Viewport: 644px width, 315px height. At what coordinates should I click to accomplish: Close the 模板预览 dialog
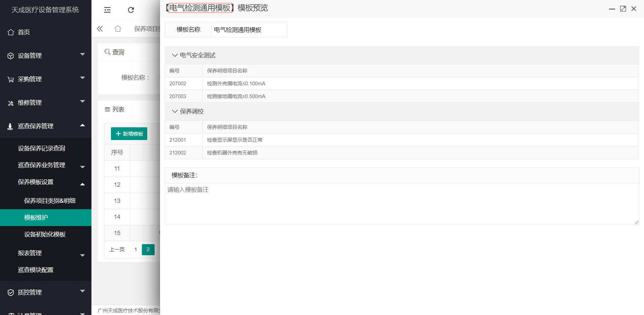[634, 9]
